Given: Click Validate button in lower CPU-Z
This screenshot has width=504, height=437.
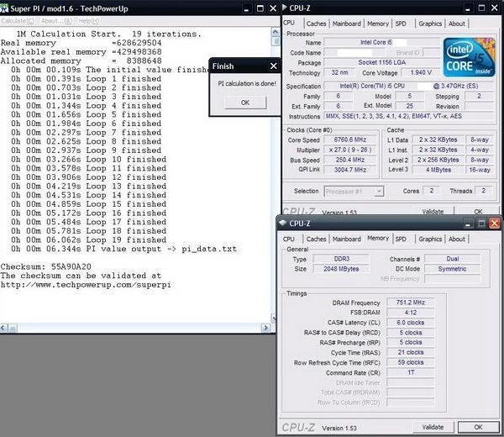Looking at the screenshot, I should [x=433, y=427].
